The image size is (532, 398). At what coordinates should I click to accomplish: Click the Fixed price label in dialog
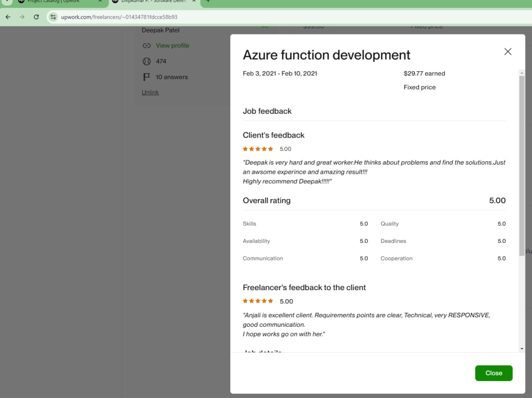click(419, 87)
